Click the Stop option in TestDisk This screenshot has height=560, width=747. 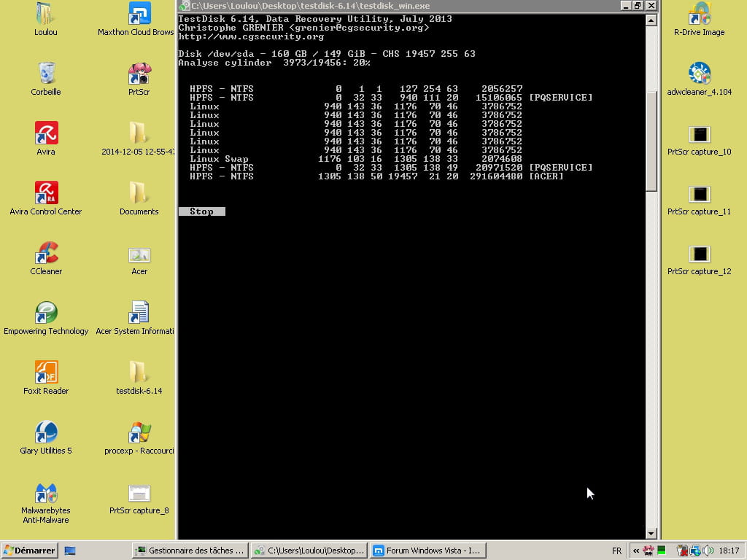(x=201, y=211)
